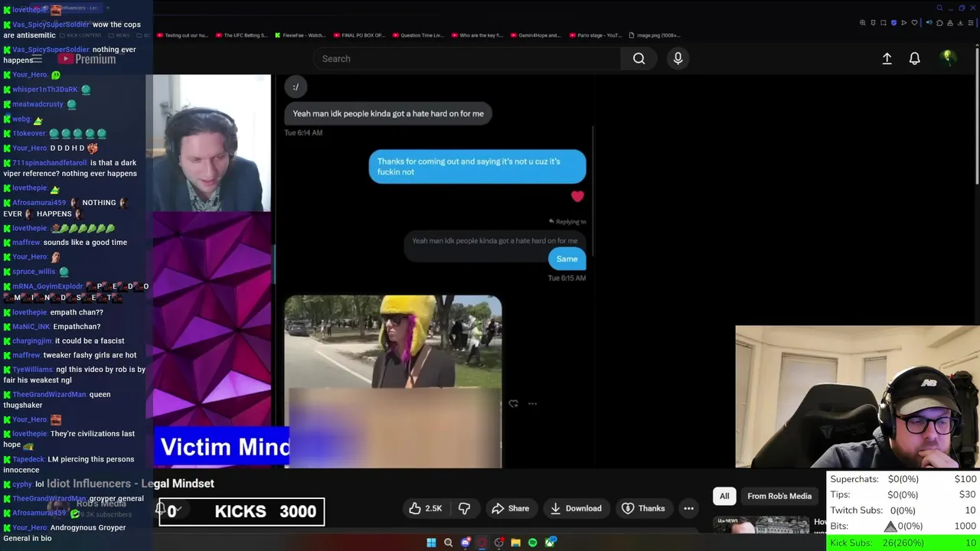Viewport: 980px width, 551px height.
Task: Open 'Question Time Liv...' bookmark
Action: 417,35
